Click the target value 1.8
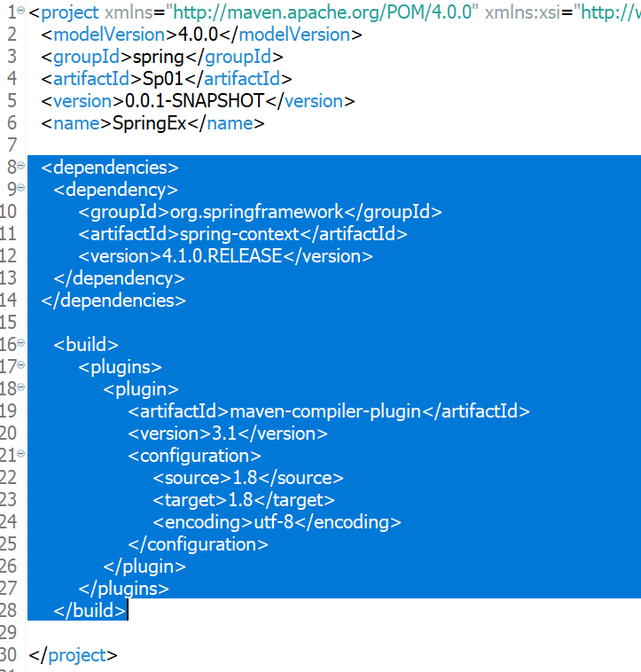This screenshot has height=672, width=641. 240,500
